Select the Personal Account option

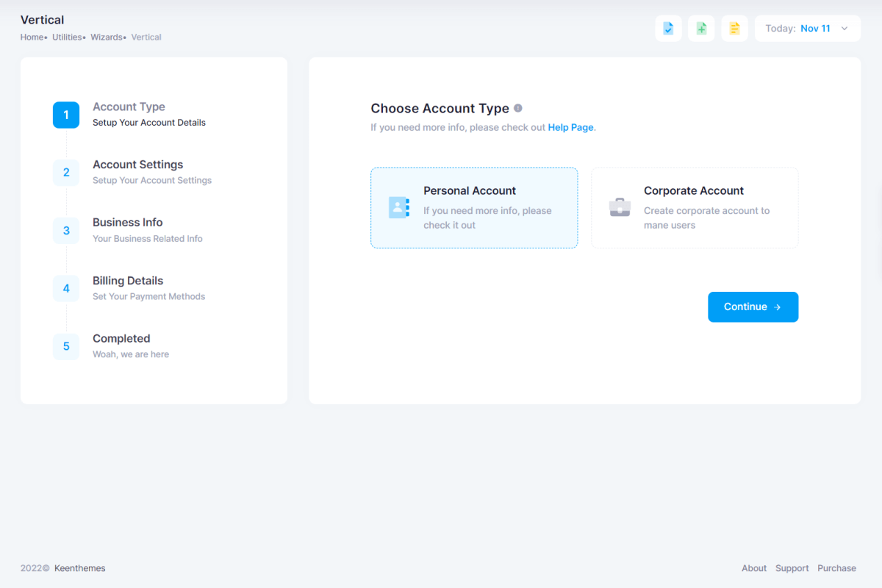[474, 207]
